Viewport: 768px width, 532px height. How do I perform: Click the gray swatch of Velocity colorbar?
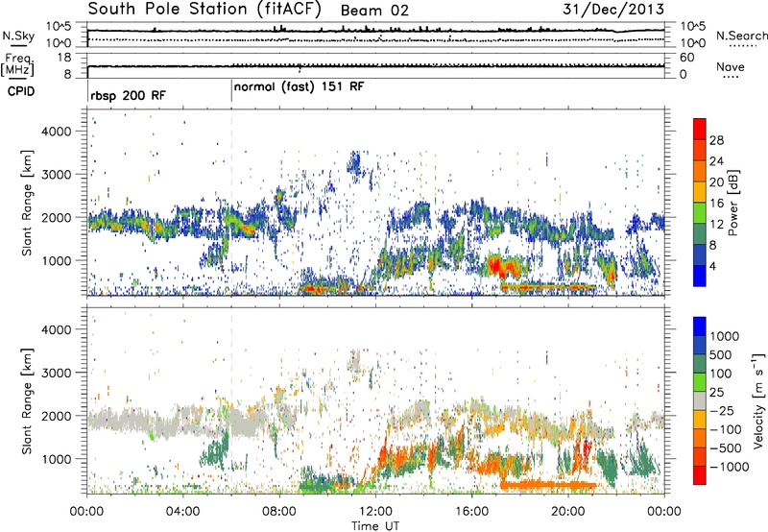click(x=700, y=400)
